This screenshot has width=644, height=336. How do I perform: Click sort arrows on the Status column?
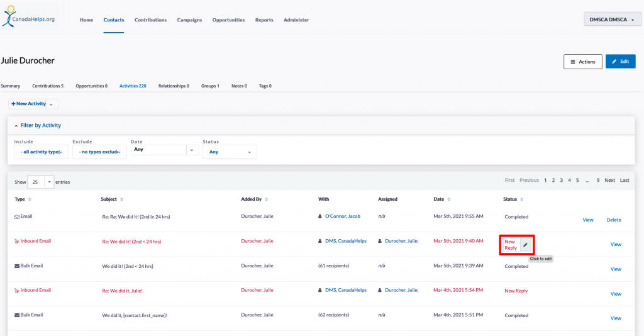click(x=521, y=199)
